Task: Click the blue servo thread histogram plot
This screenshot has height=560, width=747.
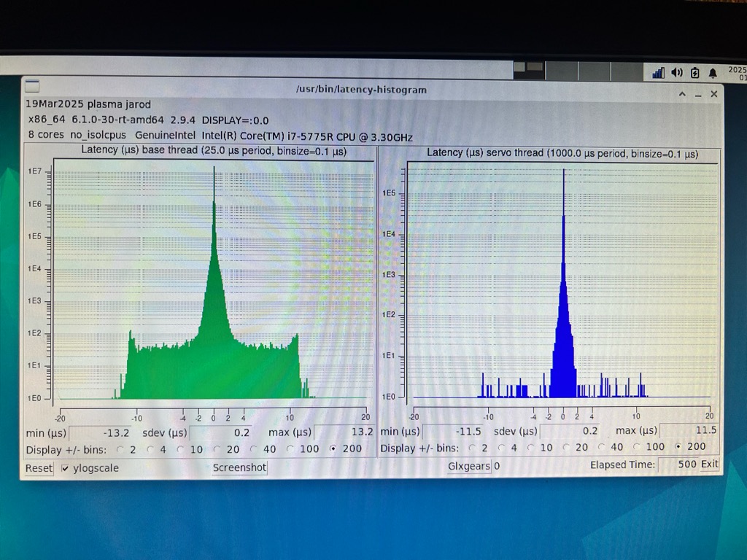Action: pyautogui.click(x=562, y=282)
